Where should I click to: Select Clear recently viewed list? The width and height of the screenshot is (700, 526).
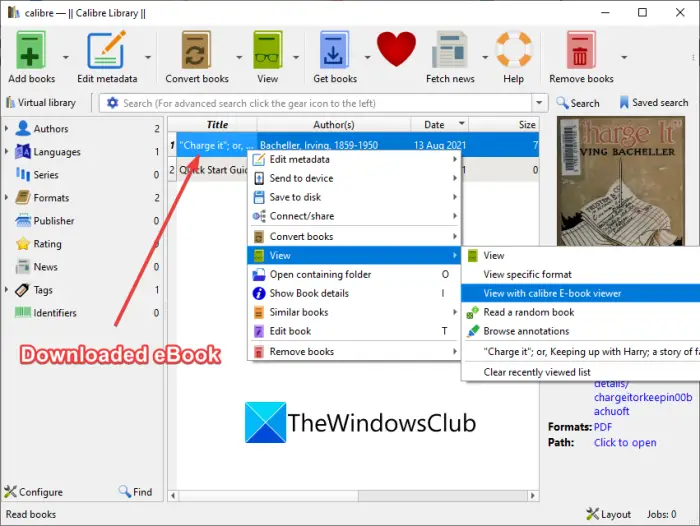(x=581, y=372)
